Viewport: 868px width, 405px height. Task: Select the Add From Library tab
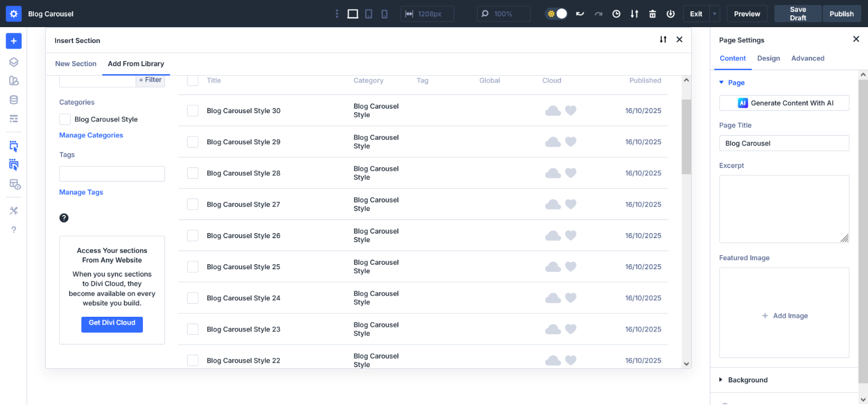tap(136, 64)
